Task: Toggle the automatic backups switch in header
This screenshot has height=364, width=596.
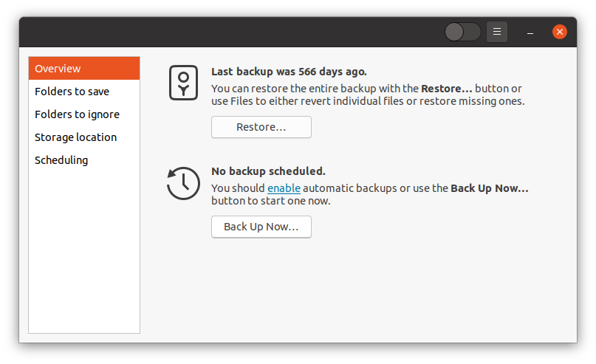Action: (x=462, y=32)
